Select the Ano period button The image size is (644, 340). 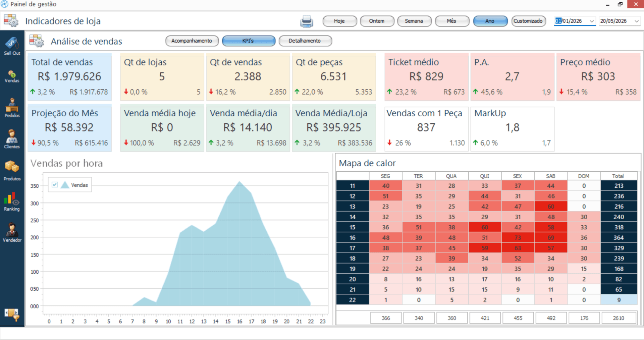point(490,21)
